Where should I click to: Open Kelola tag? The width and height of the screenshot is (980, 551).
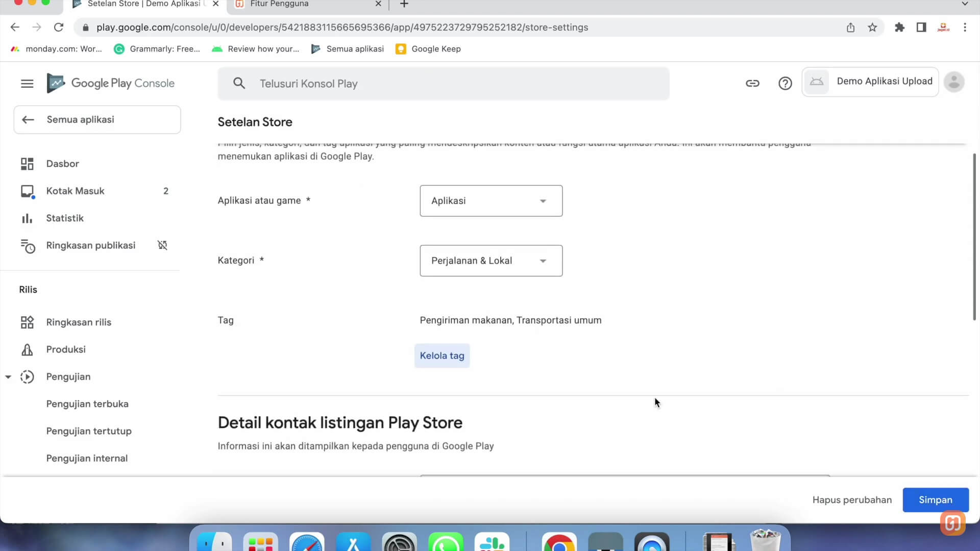click(x=442, y=356)
